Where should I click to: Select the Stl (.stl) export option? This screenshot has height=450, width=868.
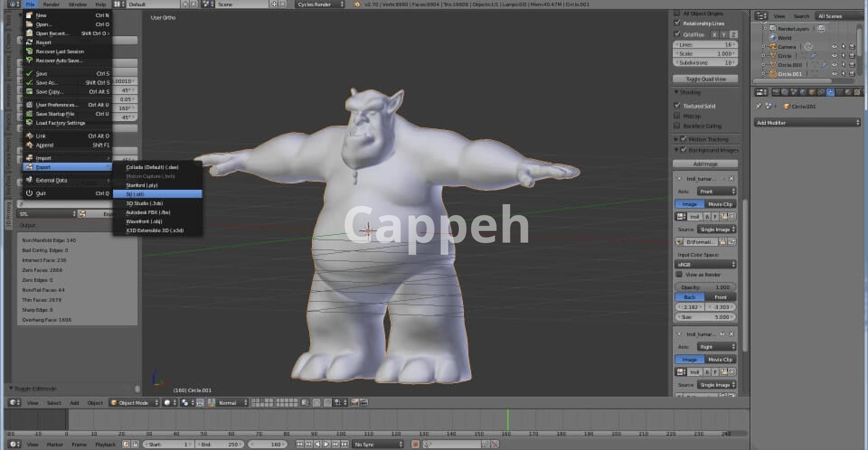point(157,194)
